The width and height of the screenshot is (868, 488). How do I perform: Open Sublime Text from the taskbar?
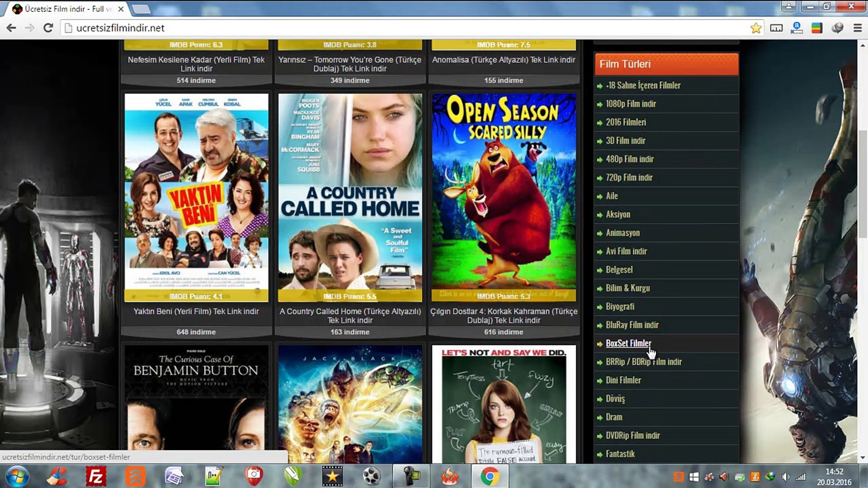(135, 476)
